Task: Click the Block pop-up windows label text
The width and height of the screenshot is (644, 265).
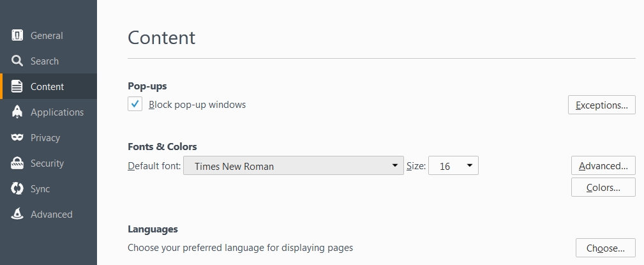Action: pyautogui.click(x=197, y=105)
